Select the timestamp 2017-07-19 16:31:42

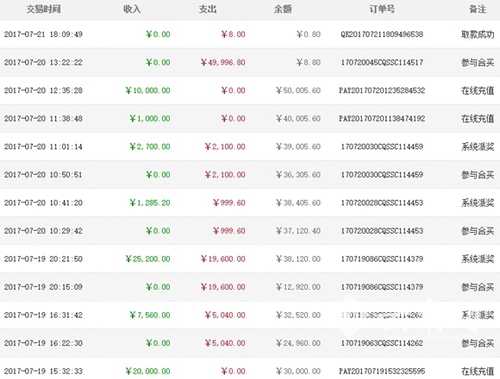click(x=43, y=315)
